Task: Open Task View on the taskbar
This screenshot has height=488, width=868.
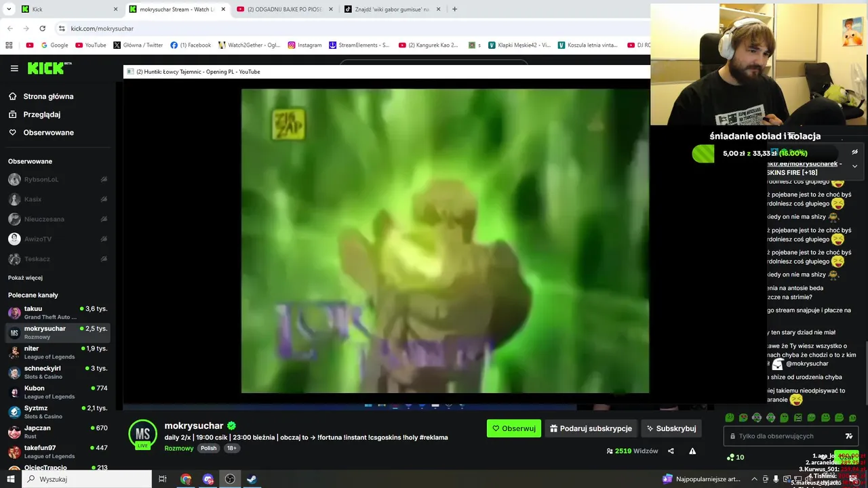Action: pos(163,479)
